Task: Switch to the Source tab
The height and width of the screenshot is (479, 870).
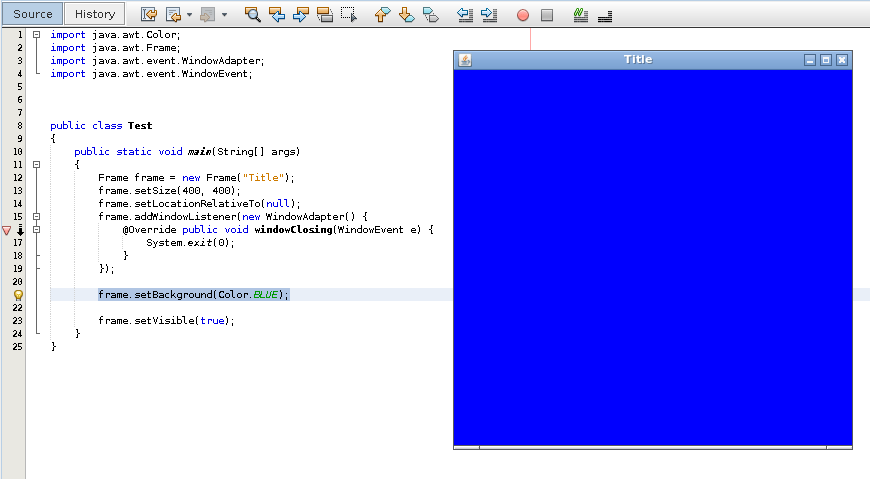Action: pyautogui.click(x=33, y=14)
